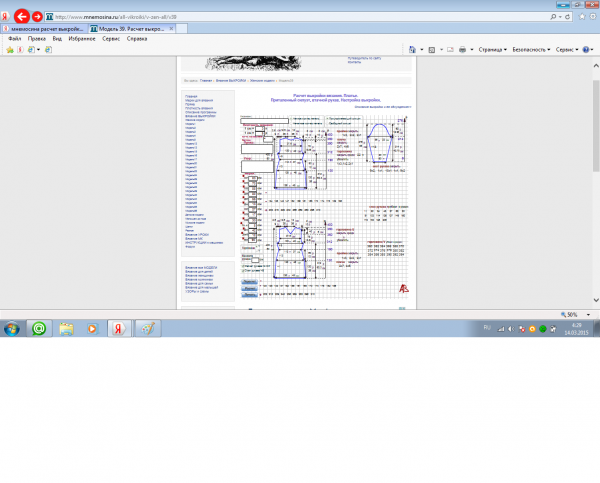Click the Favorites star icon in command bar
600x483 pixels.
coord(9,48)
